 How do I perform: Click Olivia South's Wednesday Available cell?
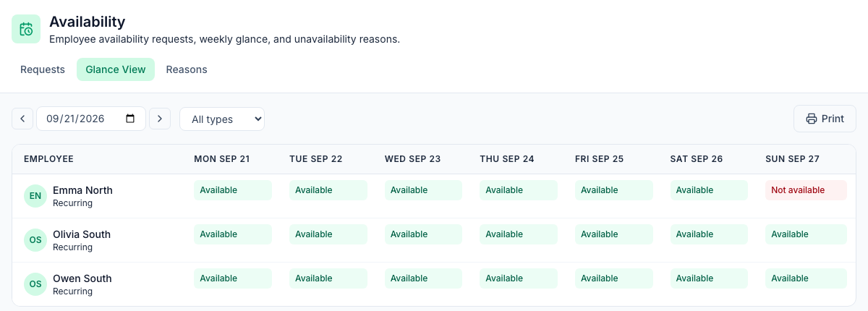tap(423, 234)
